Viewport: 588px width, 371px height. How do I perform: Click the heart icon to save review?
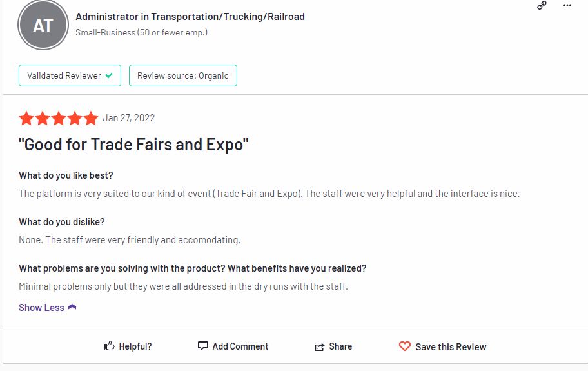(x=405, y=346)
